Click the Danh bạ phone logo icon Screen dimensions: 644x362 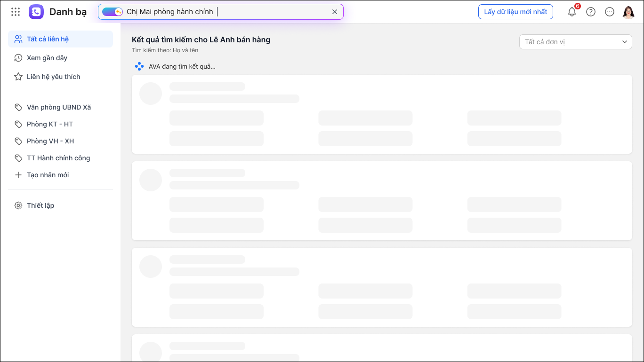(36, 12)
